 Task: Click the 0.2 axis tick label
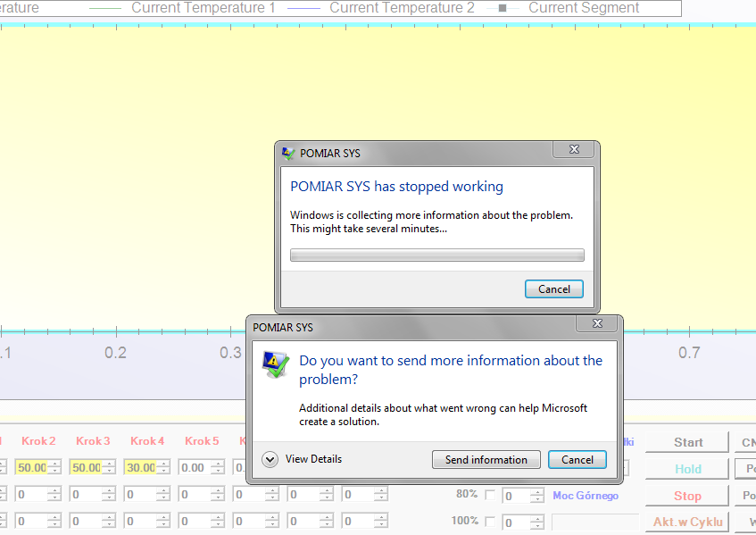[116, 353]
